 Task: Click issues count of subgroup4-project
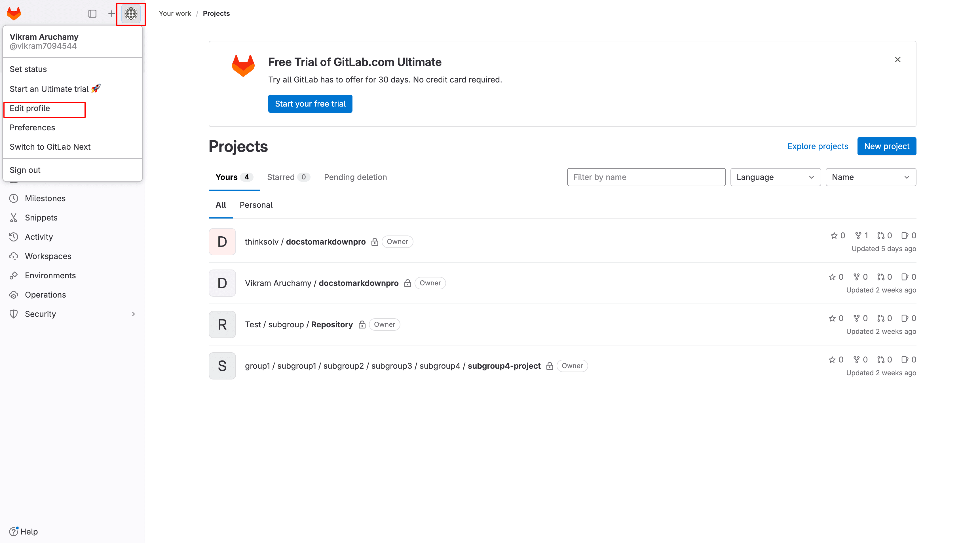[909, 360]
